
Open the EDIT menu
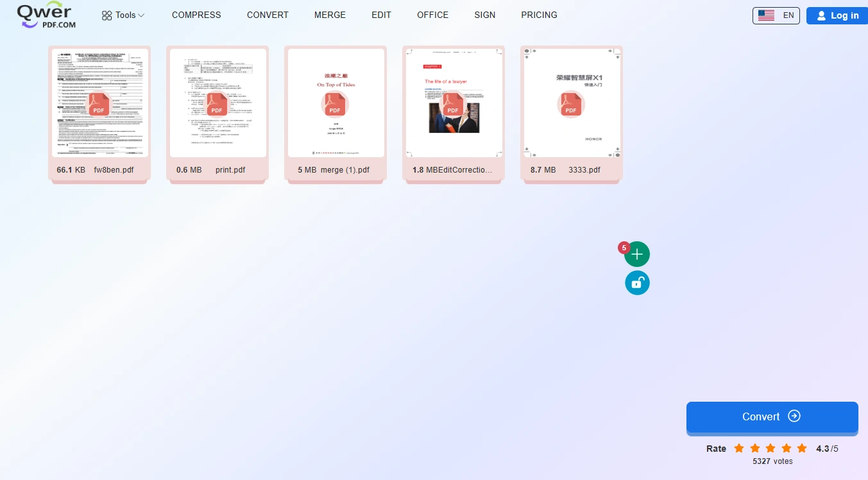pos(381,15)
